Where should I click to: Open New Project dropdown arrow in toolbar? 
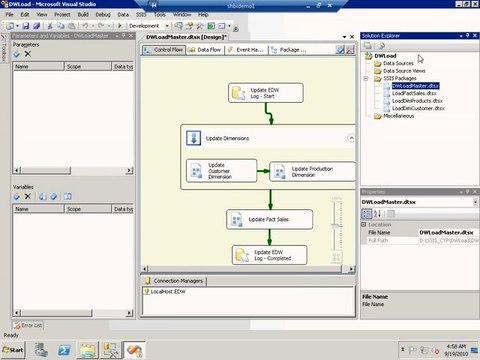(17, 26)
